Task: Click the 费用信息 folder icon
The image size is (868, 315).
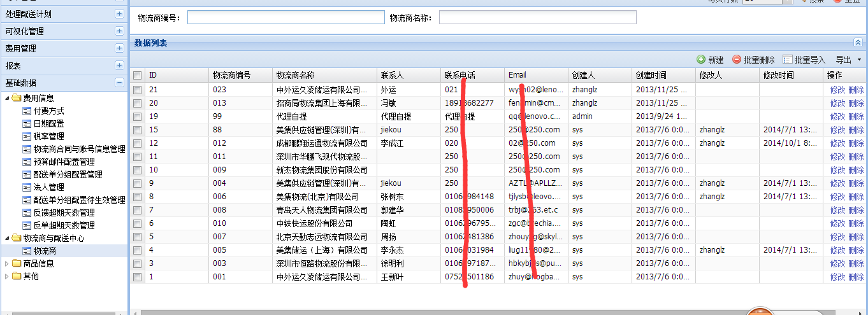Action: point(17,98)
